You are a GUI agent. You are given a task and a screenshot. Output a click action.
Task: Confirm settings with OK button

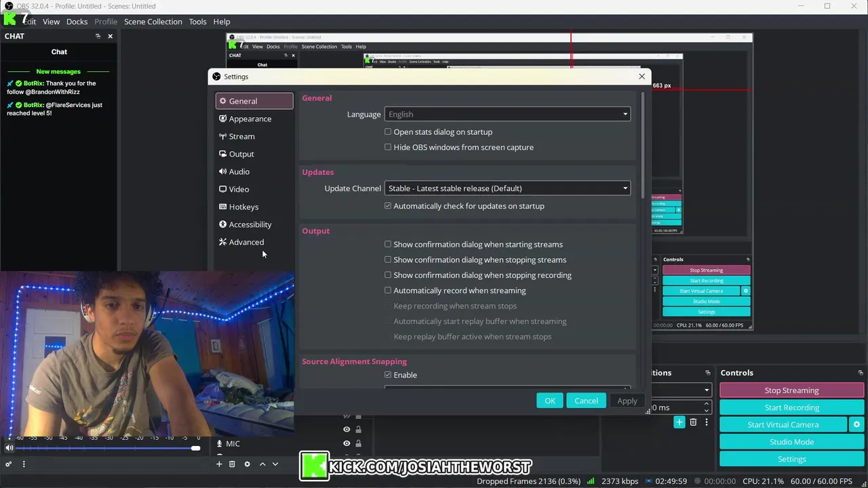(550, 401)
